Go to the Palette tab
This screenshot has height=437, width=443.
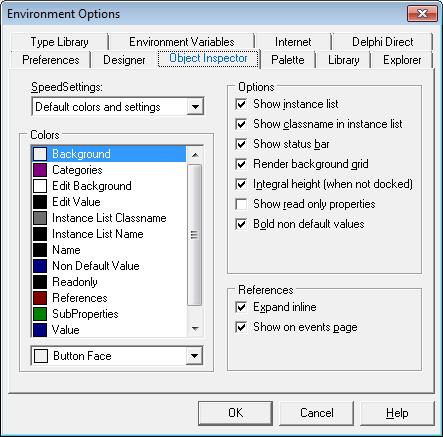pyautogui.click(x=288, y=60)
